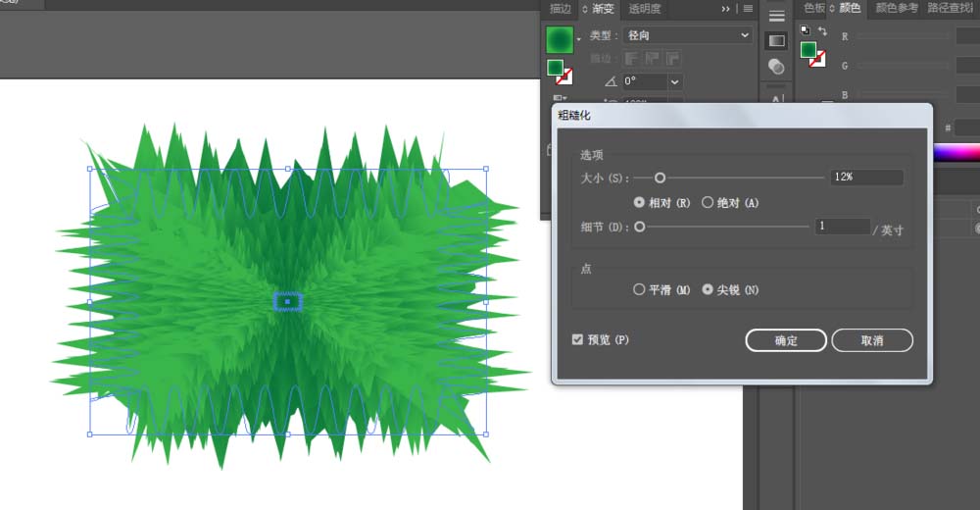Select the 绝对 (Absolute) radio button
980x510 pixels.
(707, 202)
